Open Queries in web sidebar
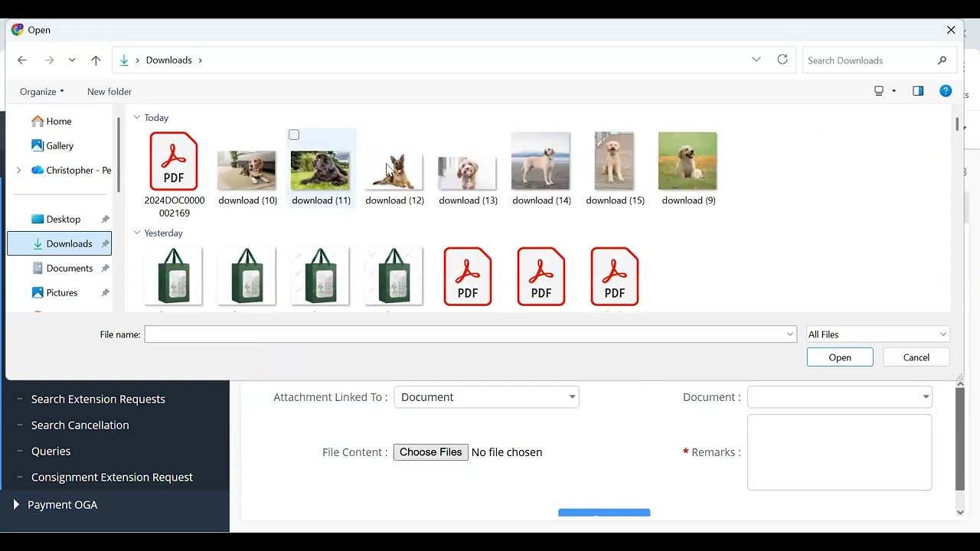Screen dimensions: 980x551 click(x=51, y=452)
